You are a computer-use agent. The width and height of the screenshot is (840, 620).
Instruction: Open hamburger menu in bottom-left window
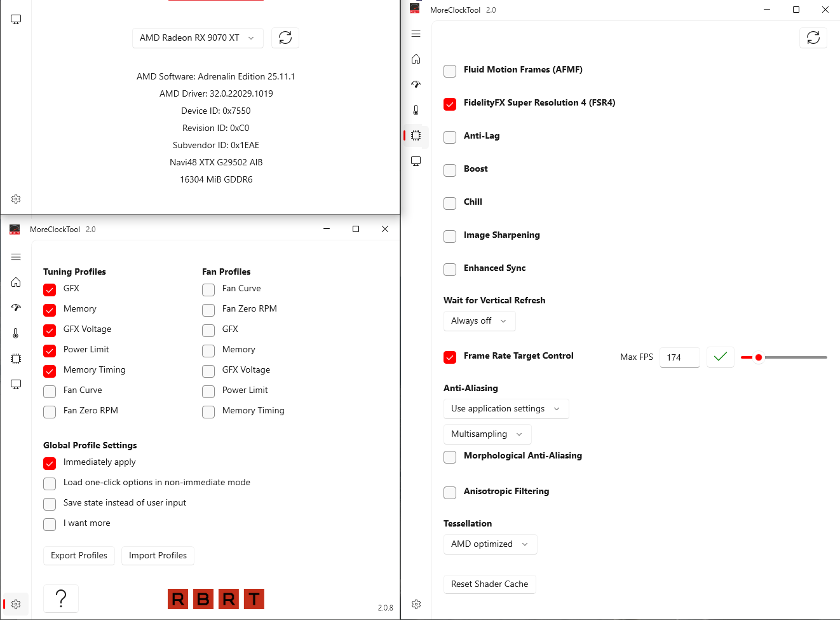tap(16, 257)
